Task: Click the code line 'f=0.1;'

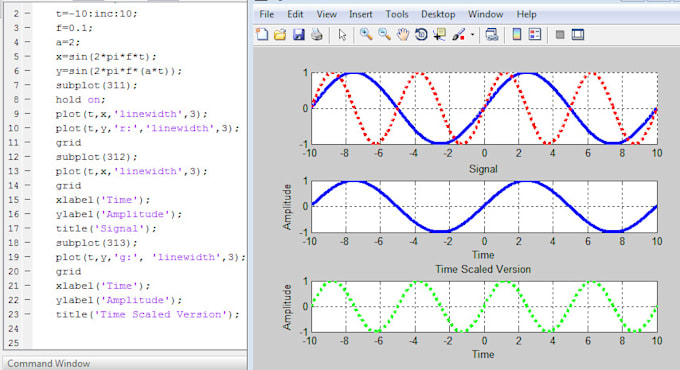Action: pos(74,28)
